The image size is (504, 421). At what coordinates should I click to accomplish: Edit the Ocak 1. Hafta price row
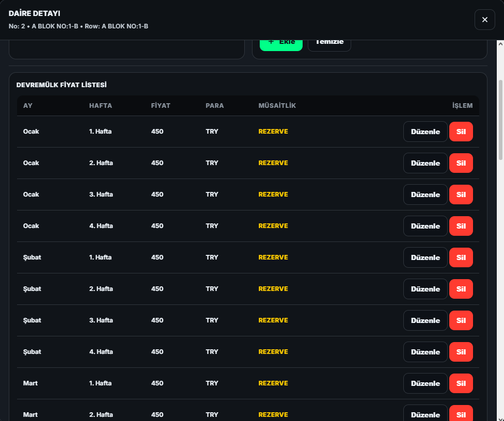[425, 132]
